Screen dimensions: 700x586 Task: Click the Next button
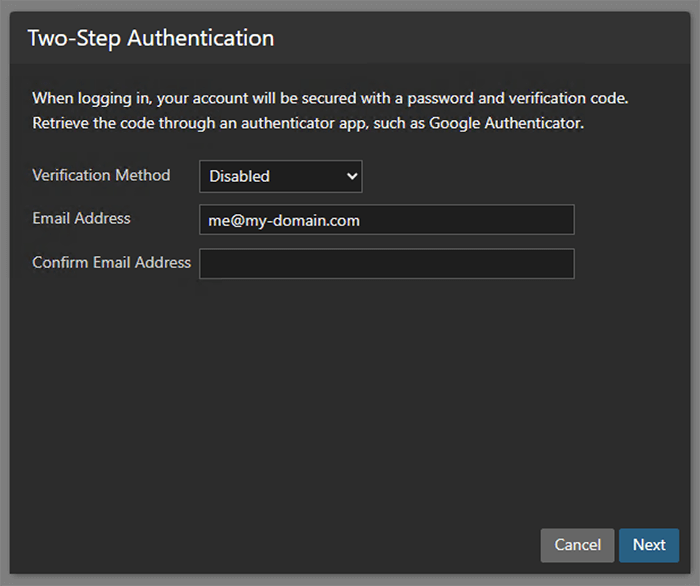tap(648, 545)
